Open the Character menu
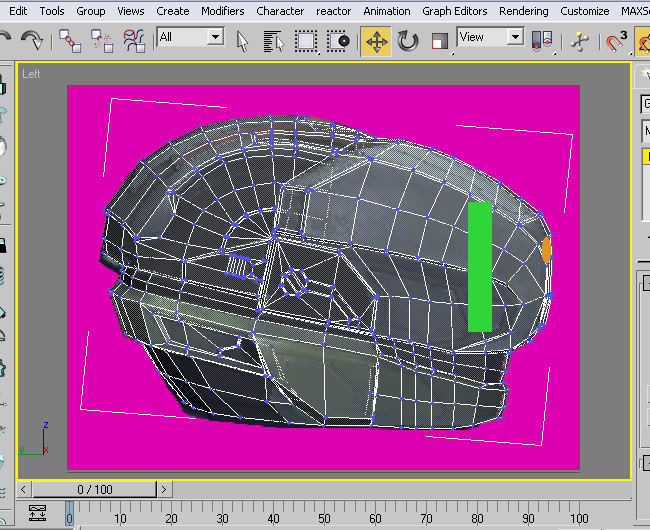This screenshot has height=530, width=650. tap(280, 11)
